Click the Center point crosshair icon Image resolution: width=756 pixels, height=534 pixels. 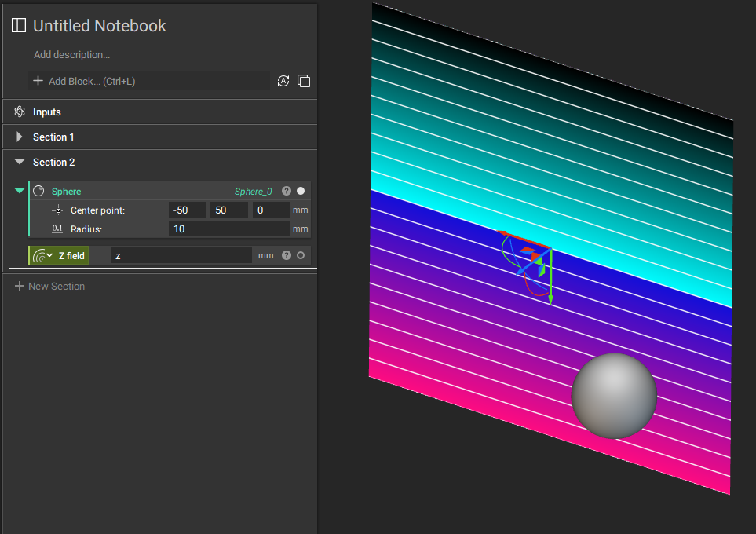(x=57, y=210)
